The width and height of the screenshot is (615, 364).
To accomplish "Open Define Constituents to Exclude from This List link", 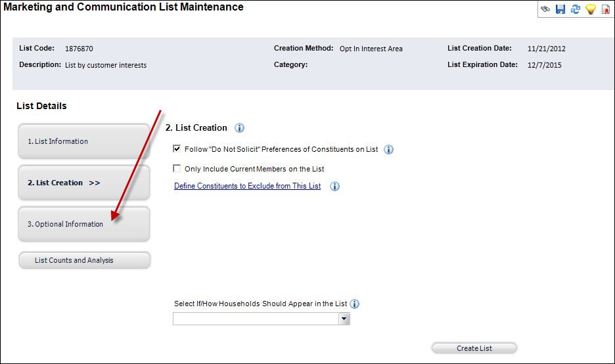I will 248,186.
